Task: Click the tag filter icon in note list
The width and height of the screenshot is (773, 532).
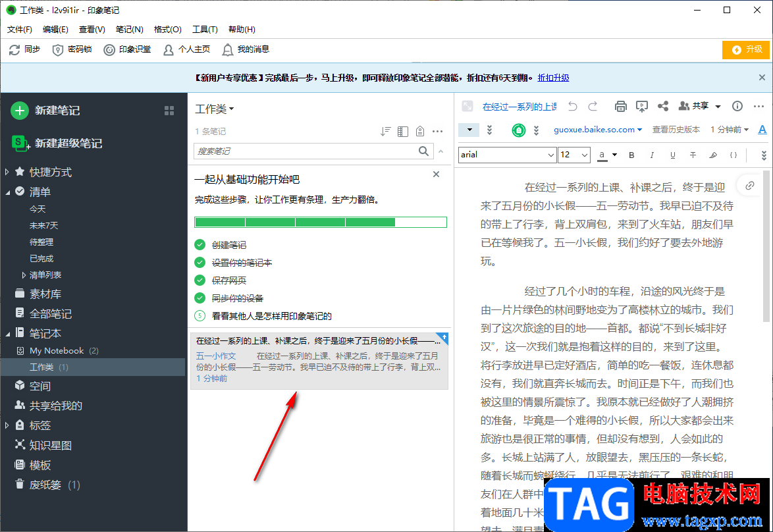Action: [x=420, y=131]
